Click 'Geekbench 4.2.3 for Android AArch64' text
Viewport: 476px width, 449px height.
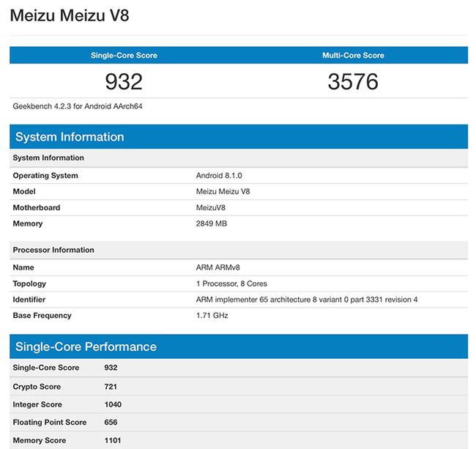(78, 106)
